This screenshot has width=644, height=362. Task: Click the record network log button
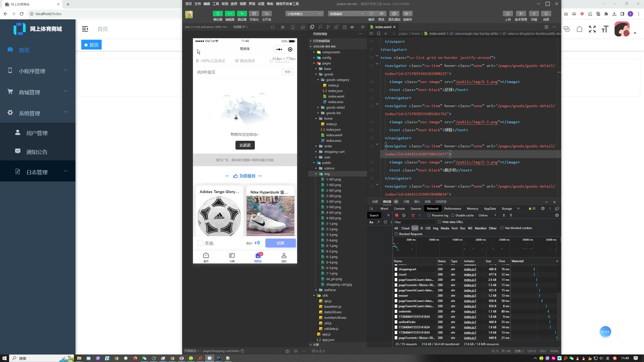[x=397, y=215]
